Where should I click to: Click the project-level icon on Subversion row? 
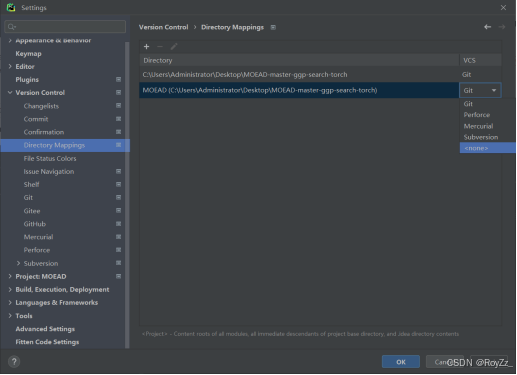(118, 263)
